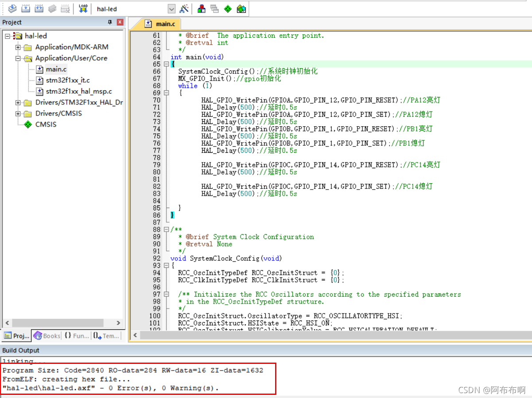Click the 'SystemClock_Config();' call on line 66
This screenshot has height=398, width=532.
click(x=217, y=71)
